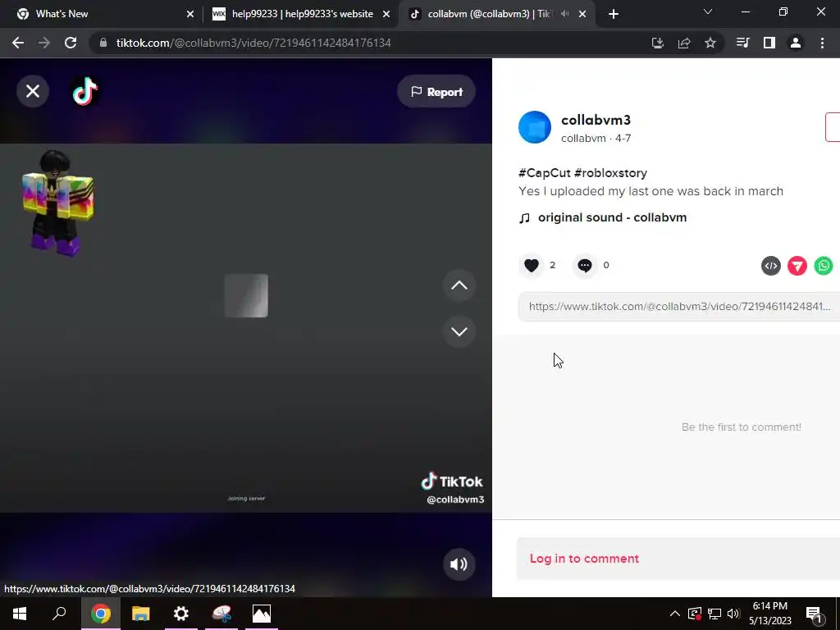Click the comment bubble icon
The height and width of the screenshot is (630, 840).
click(585, 265)
